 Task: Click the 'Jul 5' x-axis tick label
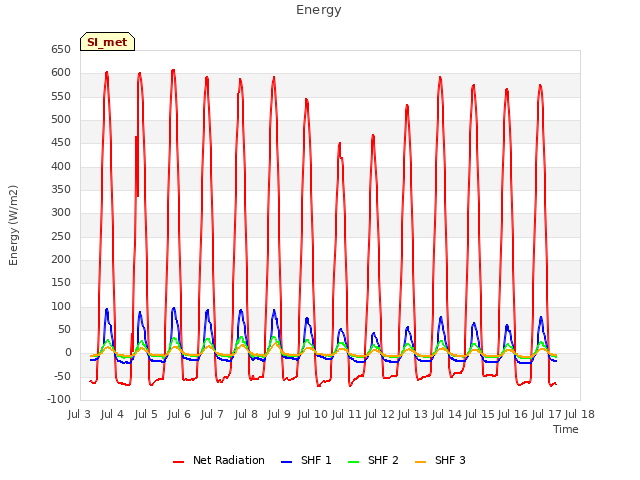[146, 414]
